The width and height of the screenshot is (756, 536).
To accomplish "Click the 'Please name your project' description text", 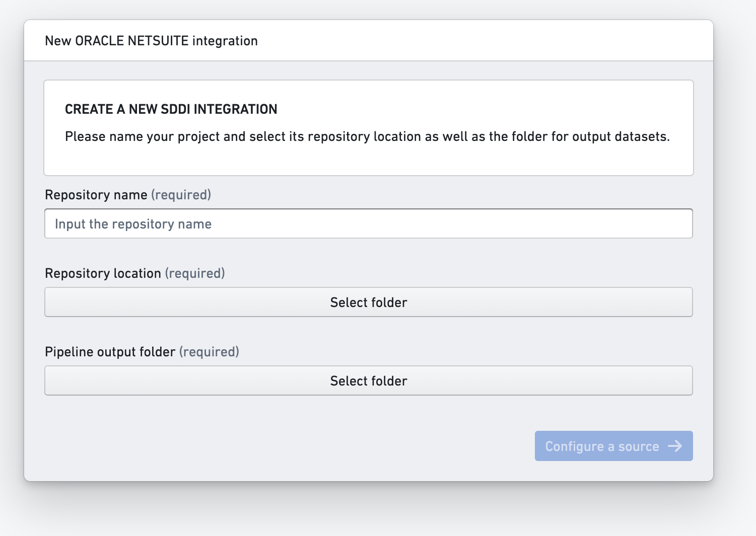I will pos(367,136).
